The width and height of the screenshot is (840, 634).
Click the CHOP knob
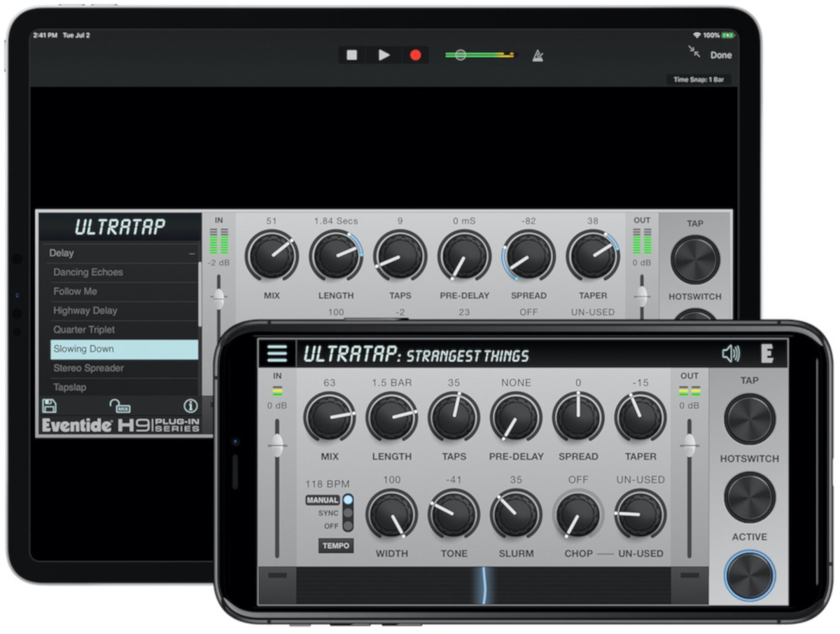click(x=578, y=516)
